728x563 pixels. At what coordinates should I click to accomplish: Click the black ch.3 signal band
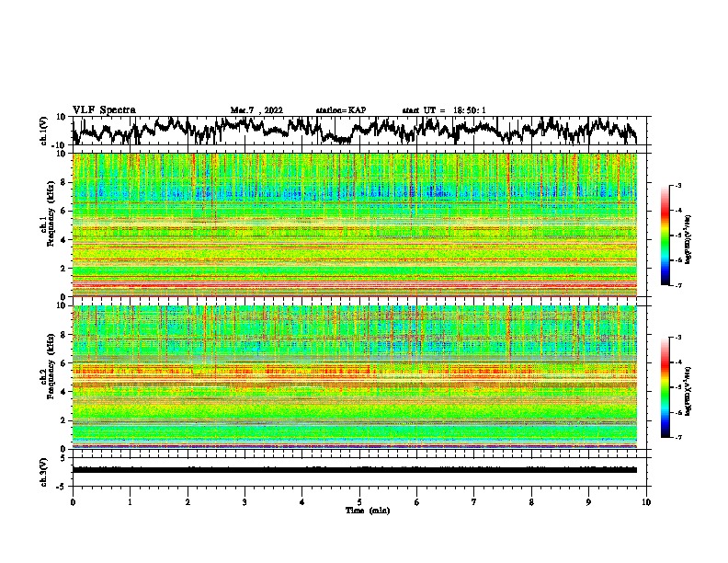(354, 470)
